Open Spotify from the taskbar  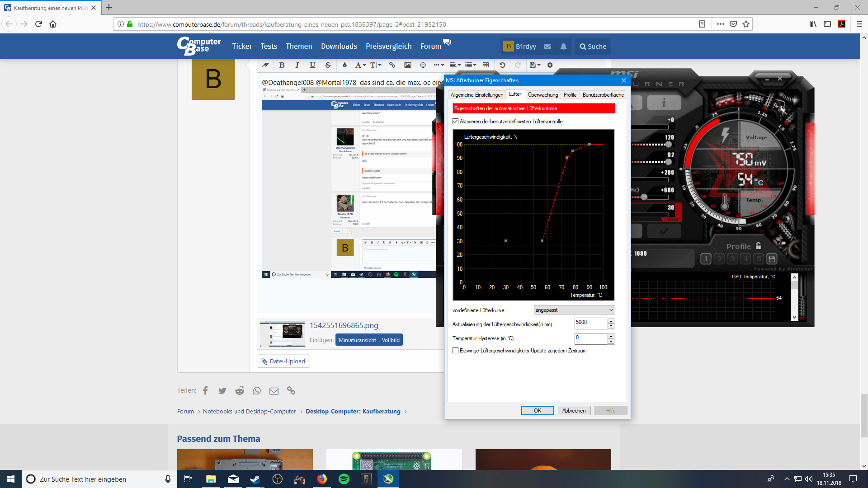tap(344, 479)
